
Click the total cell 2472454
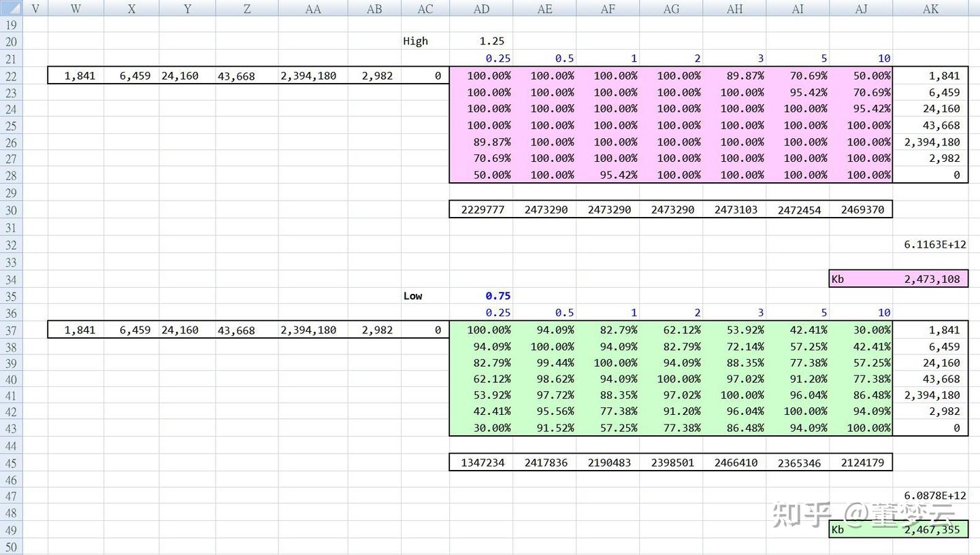tap(798, 209)
